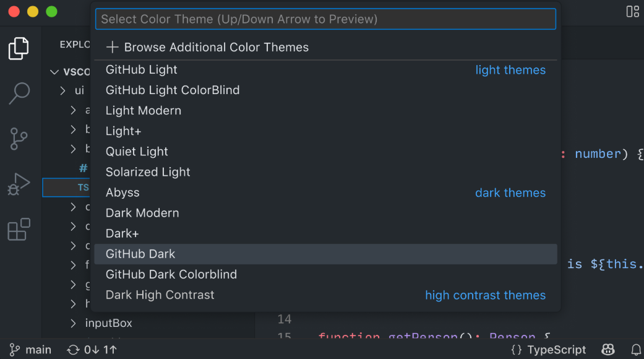644x359 pixels.
Task: Open the Search view icon
Action: point(19,94)
